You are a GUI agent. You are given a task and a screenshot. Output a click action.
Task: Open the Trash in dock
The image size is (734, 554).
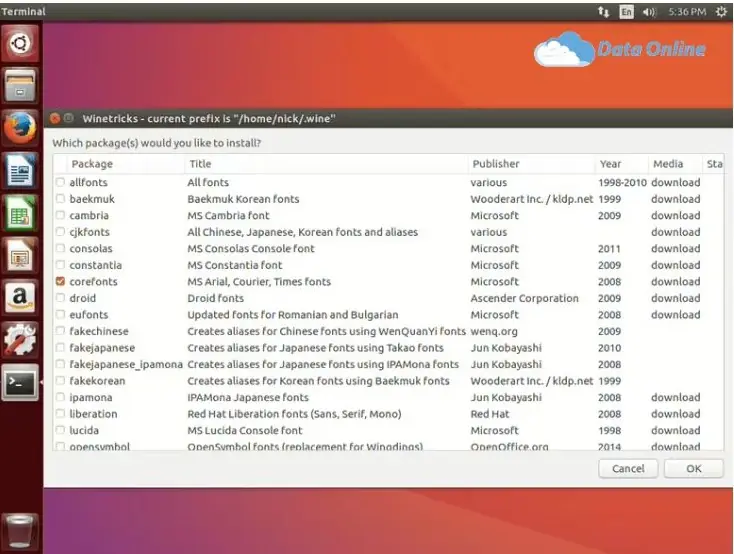[20, 531]
